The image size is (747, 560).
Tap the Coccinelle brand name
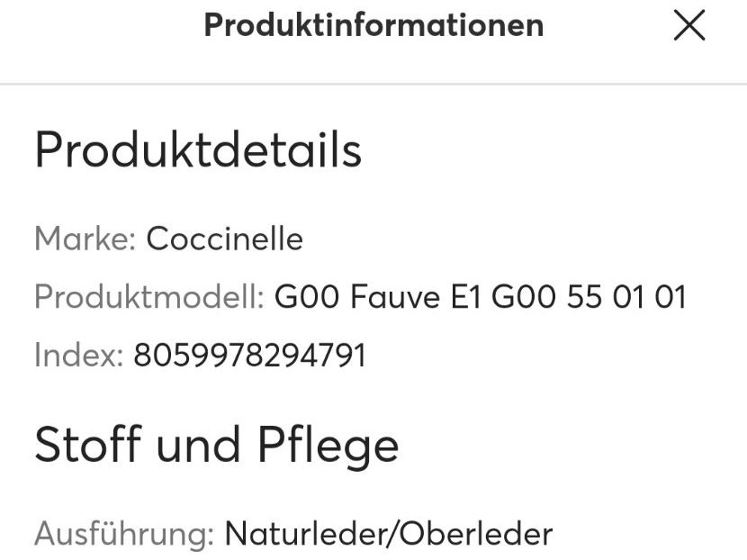coord(224,239)
